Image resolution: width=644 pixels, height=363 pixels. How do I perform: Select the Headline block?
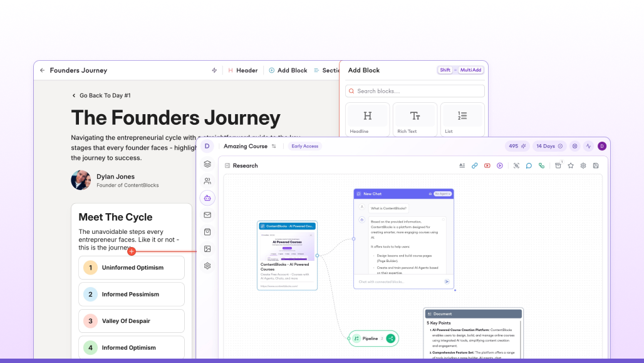pos(368,120)
